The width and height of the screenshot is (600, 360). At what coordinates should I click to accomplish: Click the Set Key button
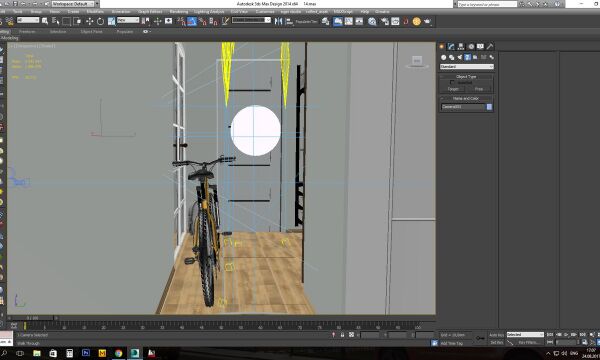click(497, 342)
